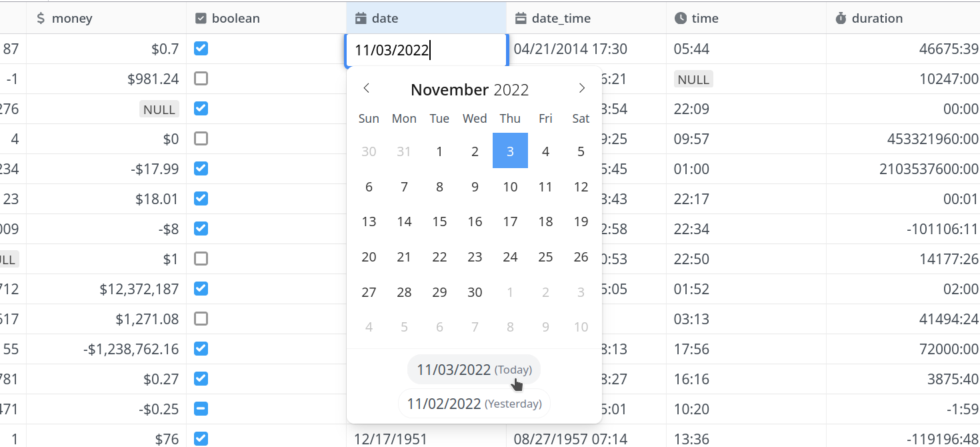Select the time column header

[x=746, y=18]
